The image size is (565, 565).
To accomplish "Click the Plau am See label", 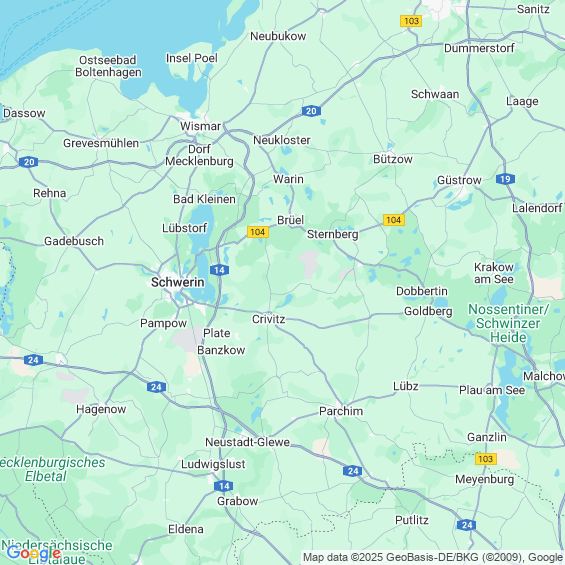I will point(492,390).
